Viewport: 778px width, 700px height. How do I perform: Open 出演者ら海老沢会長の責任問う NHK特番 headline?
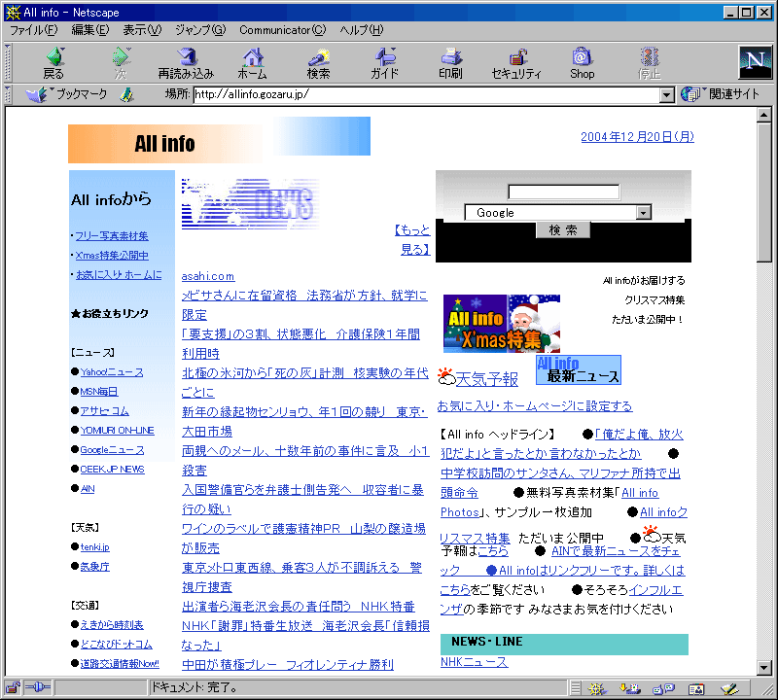pos(299,607)
